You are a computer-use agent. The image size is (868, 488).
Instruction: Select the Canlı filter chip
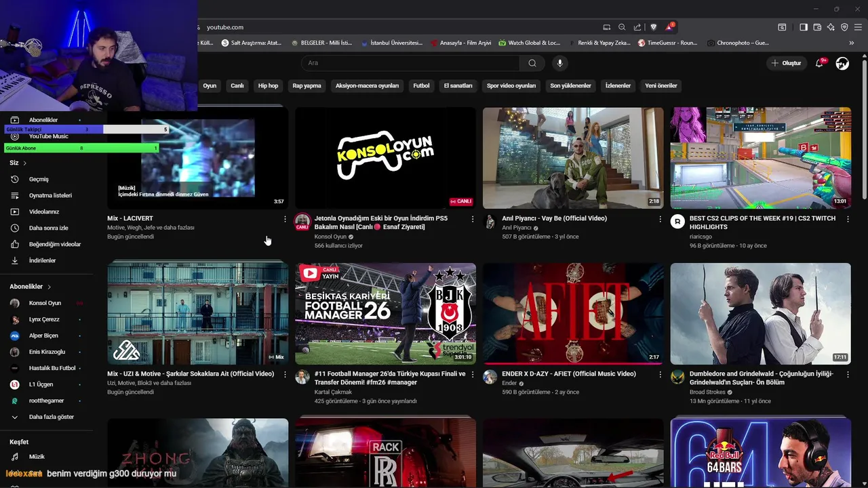[x=237, y=86]
